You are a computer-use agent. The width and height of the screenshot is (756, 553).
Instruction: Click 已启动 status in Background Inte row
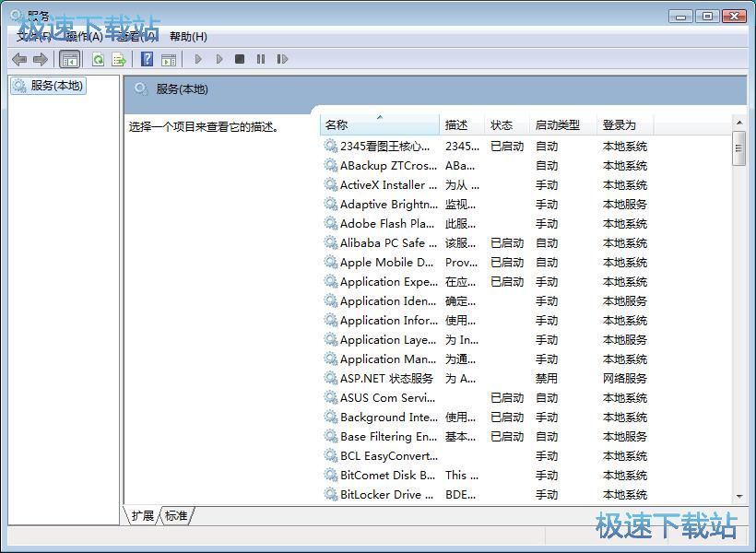pos(507,417)
